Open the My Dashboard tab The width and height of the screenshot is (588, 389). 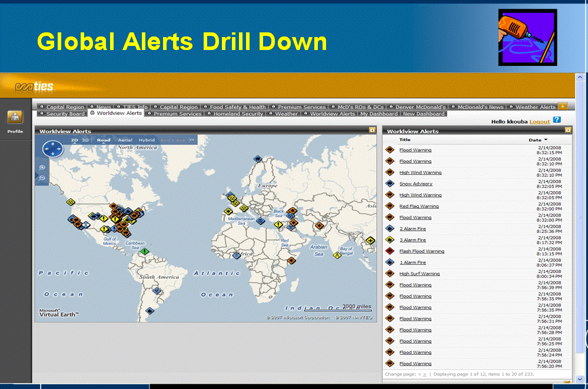point(378,114)
